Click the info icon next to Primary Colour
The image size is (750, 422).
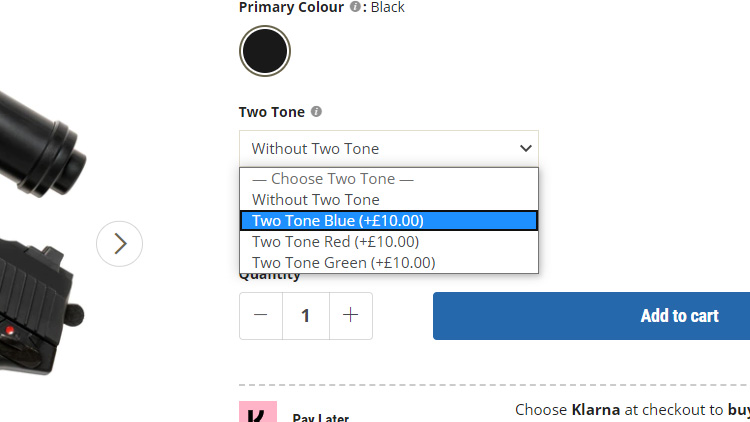355,7
